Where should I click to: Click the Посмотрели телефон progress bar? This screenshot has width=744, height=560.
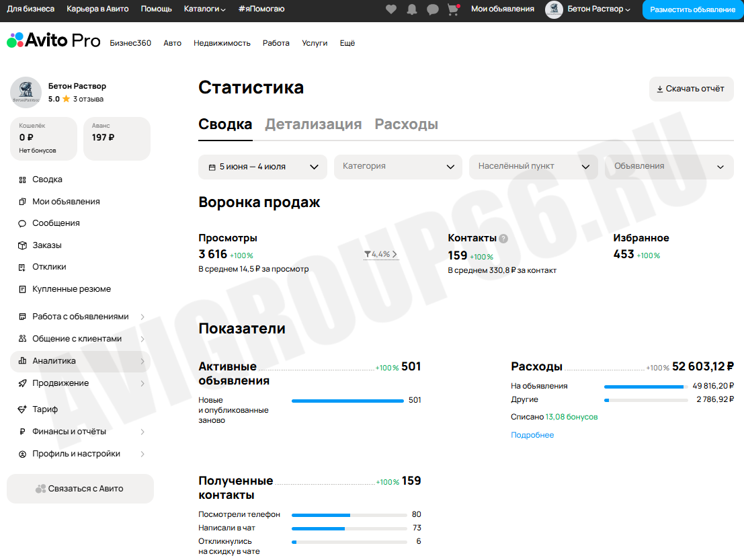(x=349, y=515)
